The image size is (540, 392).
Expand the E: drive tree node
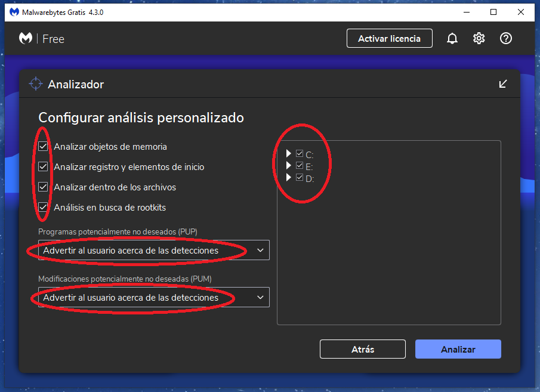pos(289,166)
